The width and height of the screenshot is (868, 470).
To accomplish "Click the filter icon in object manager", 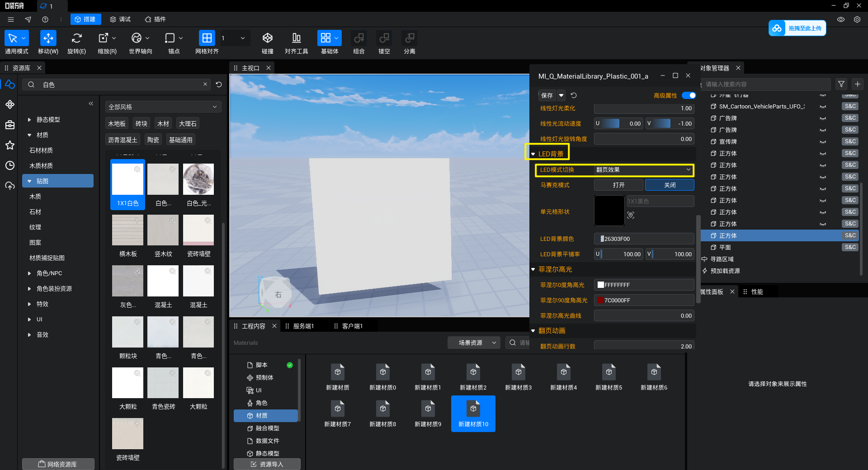I will (841, 84).
